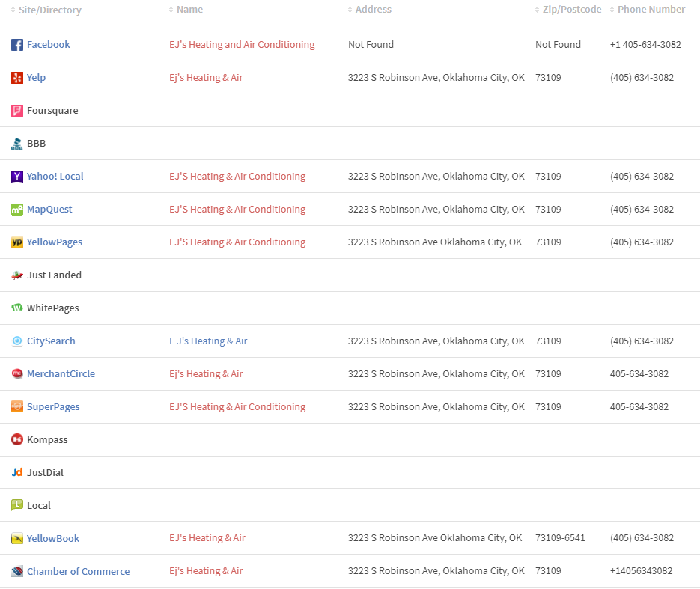700x589 pixels.
Task: Open E J's Heating & Air listing
Action: point(208,341)
